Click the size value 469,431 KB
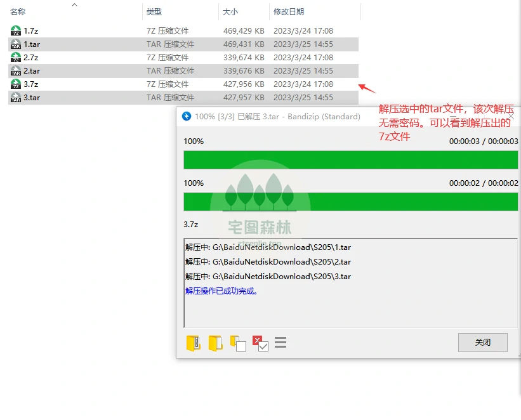Viewport: 521px width, 420px height. (244, 44)
